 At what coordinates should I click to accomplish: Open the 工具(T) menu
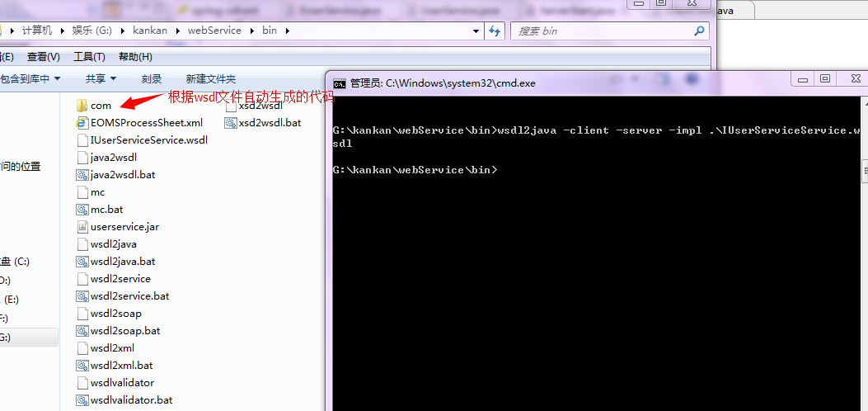click(89, 56)
